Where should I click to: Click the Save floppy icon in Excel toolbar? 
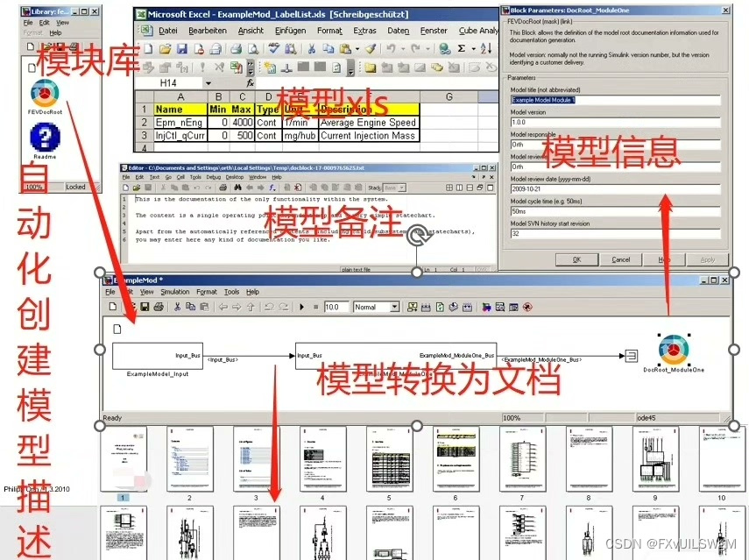(182, 49)
